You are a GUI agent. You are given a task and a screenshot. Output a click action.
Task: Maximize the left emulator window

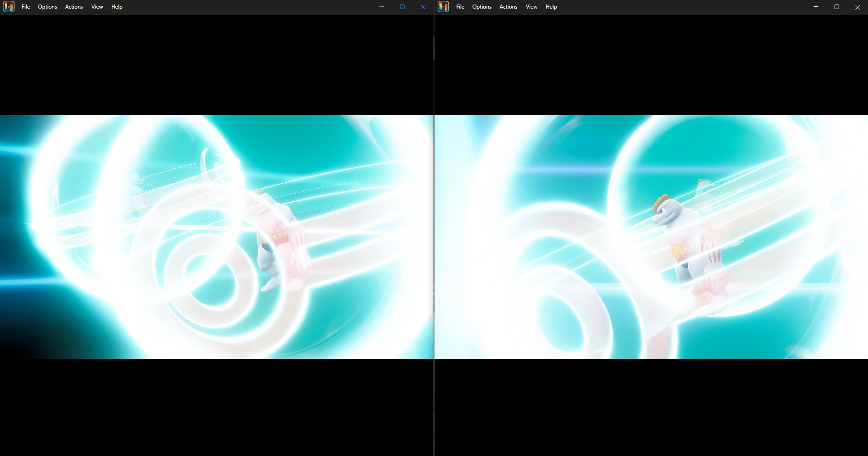pos(402,7)
